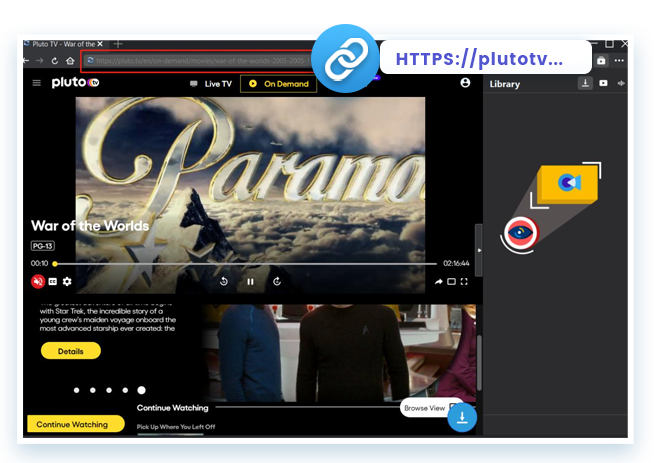The height and width of the screenshot is (463, 664).
Task: Unmute the video with the red speaker icon
Action: [x=38, y=281]
